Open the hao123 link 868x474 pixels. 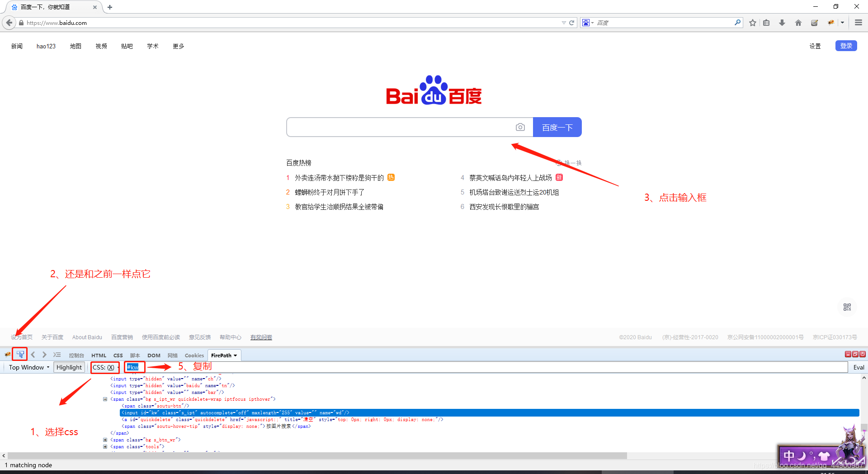pyautogui.click(x=46, y=46)
